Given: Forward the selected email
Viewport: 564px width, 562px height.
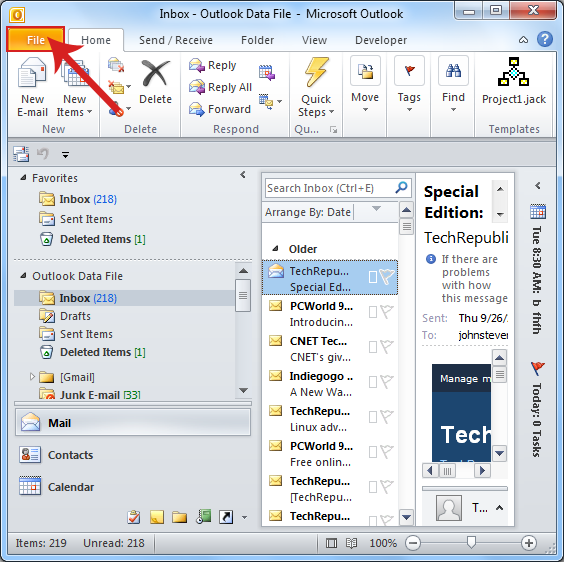Looking at the screenshot, I should 219,109.
